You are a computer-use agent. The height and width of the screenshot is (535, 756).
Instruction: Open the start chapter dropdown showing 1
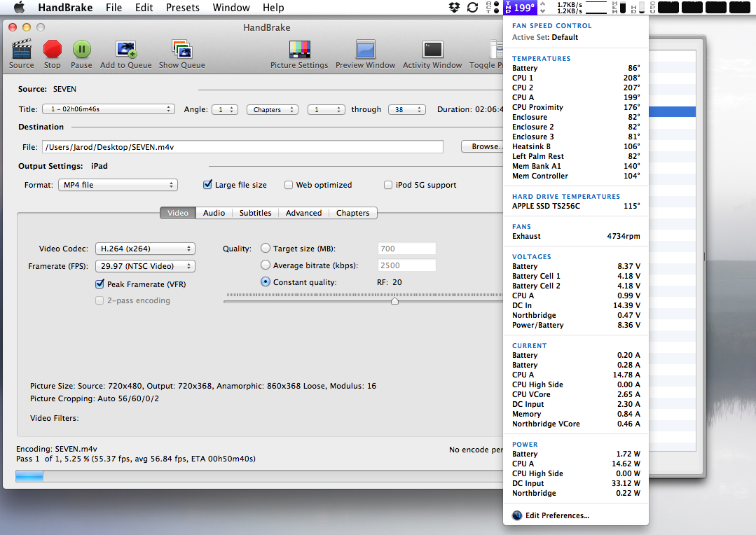[327, 109]
